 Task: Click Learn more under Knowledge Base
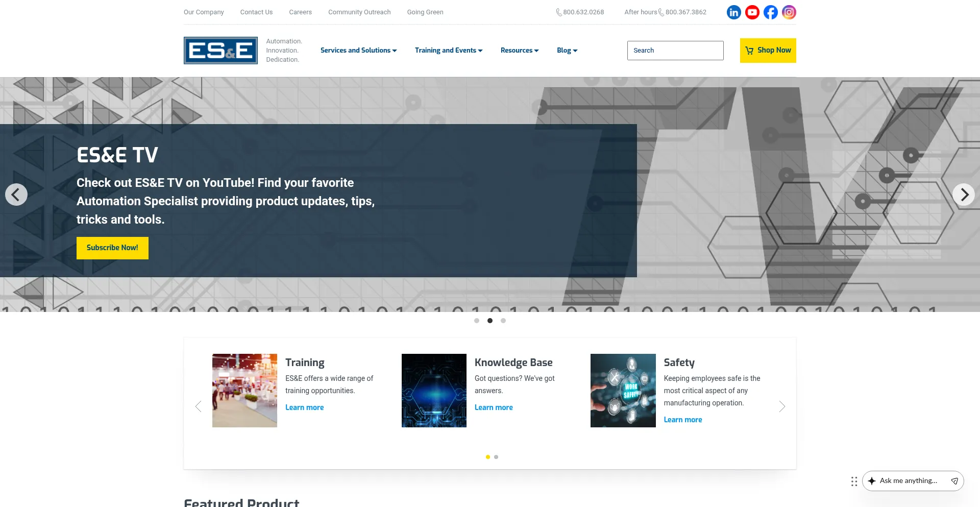pos(494,407)
